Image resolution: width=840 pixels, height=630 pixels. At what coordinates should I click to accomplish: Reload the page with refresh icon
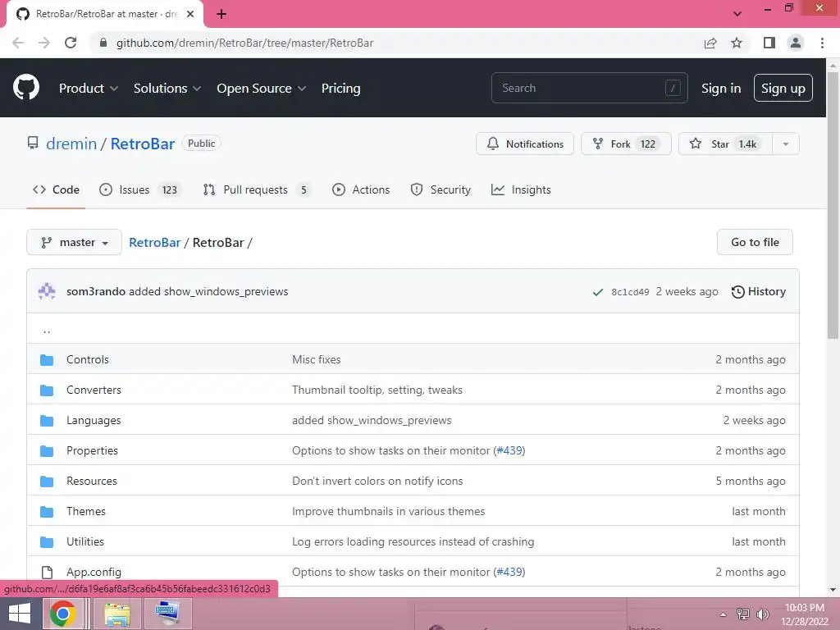click(71, 43)
